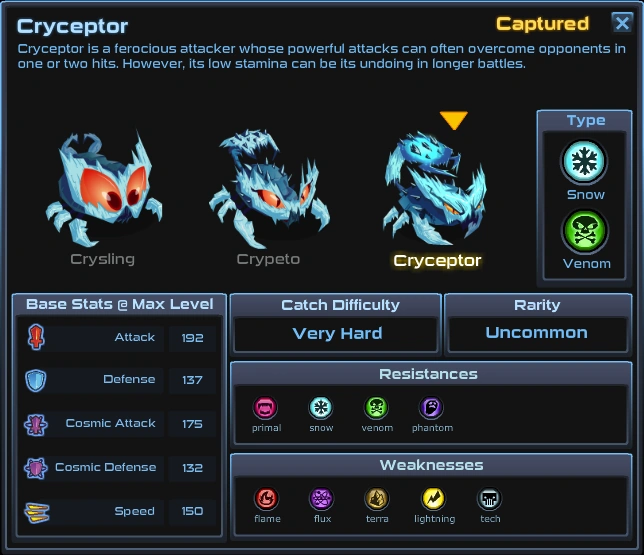Image resolution: width=644 pixels, height=555 pixels.
Task: Close the Cryceptor info window
Action: coord(622,23)
